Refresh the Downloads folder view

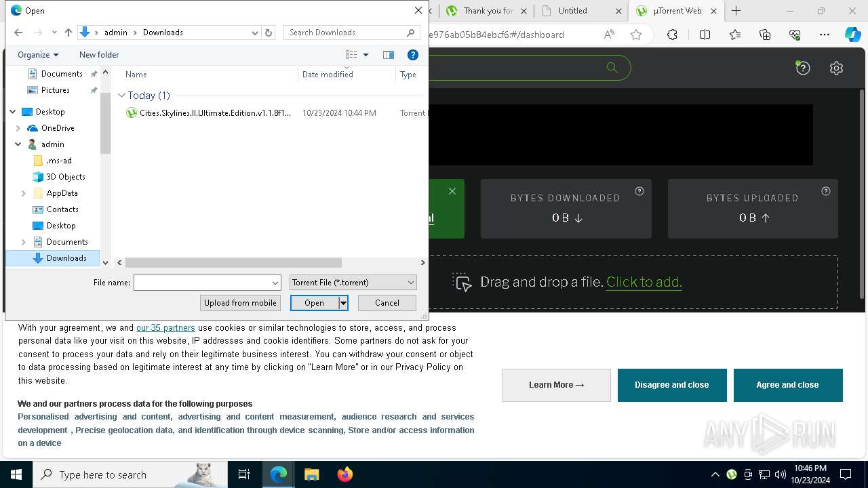point(269,33)
